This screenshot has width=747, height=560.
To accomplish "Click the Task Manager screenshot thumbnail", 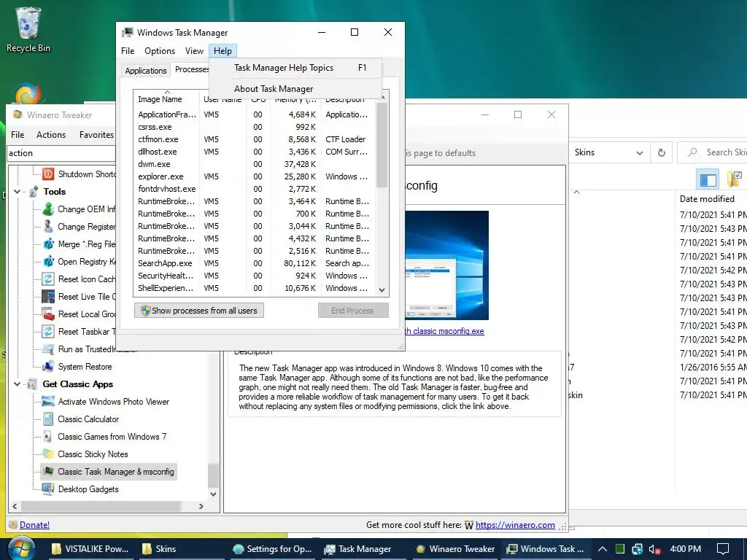I will click(447, 265).
